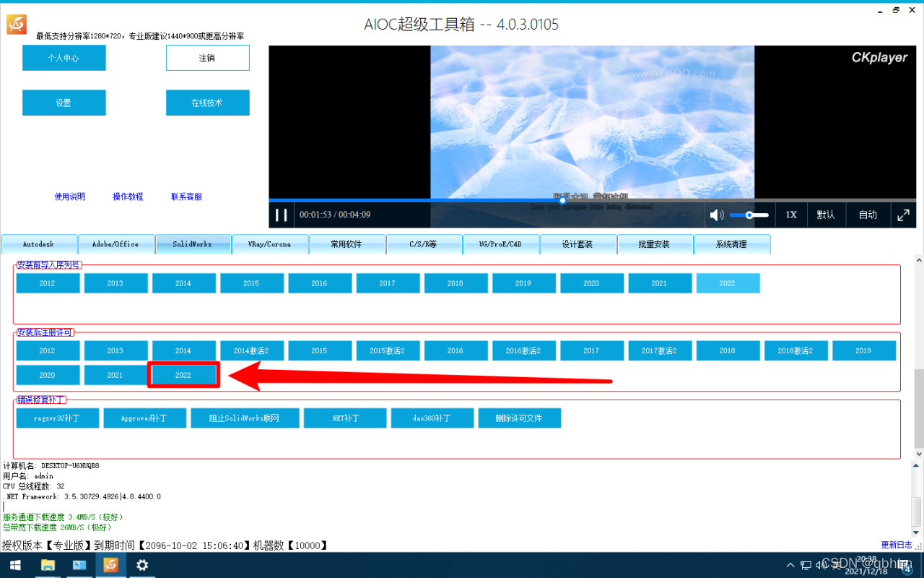
Task: Enter fullscreen mode in the video player
Action: (x=904, y=215)
